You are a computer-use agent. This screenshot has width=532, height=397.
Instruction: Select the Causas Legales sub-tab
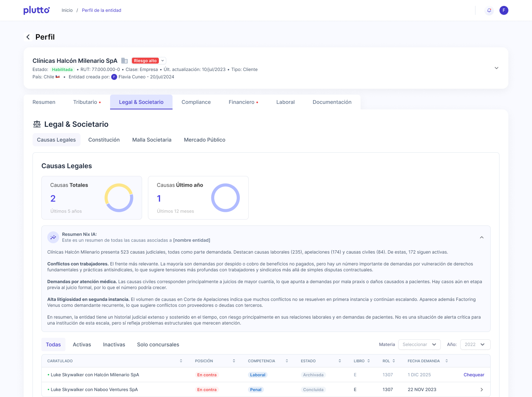(56, 140)
